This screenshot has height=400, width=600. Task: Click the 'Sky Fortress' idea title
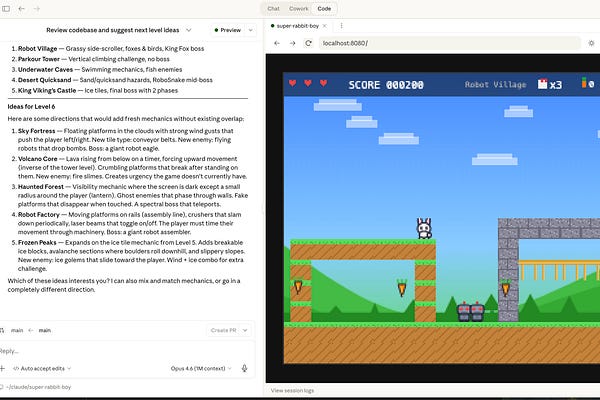[x=36, y=131]
